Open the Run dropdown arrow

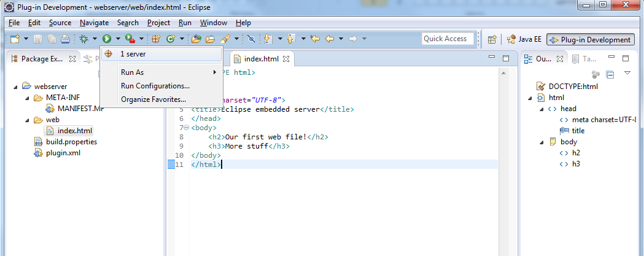[118, 39]
